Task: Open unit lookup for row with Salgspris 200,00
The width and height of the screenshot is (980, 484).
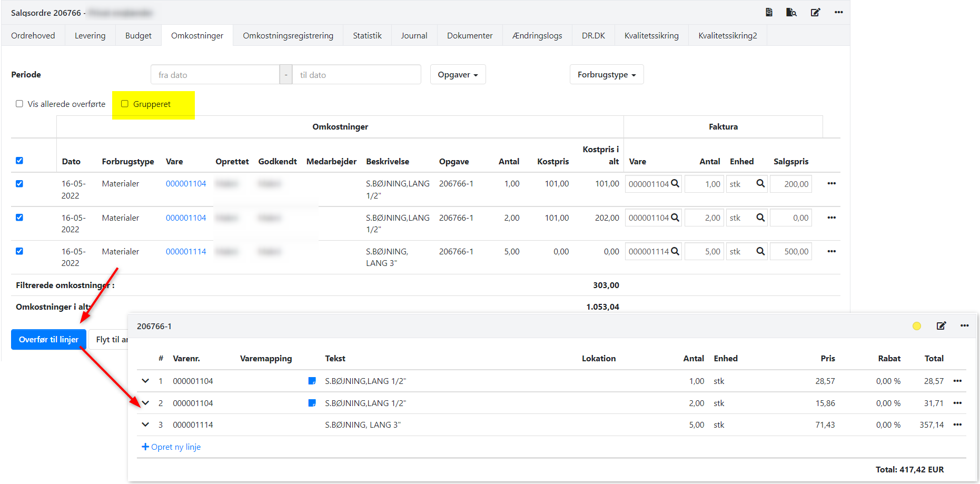Action: [x=760, y=184]
